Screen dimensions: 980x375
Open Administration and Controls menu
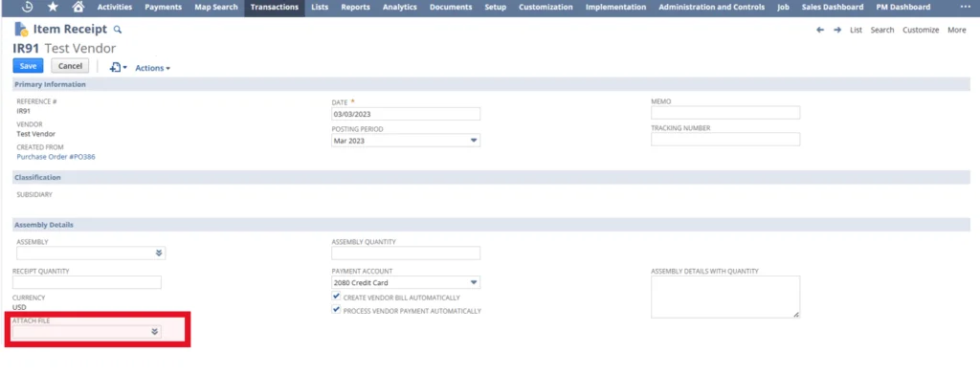pos(711,8)
